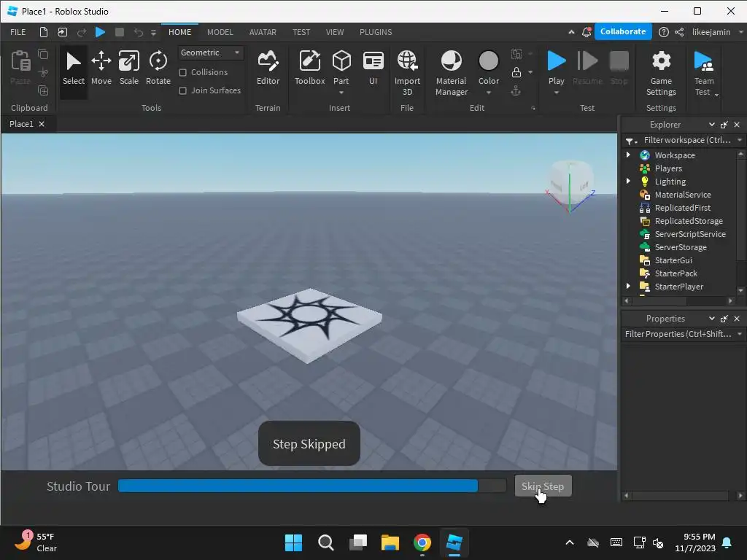Open Properties panel options chevron
The image size is (747, 560).
[712, 318]
